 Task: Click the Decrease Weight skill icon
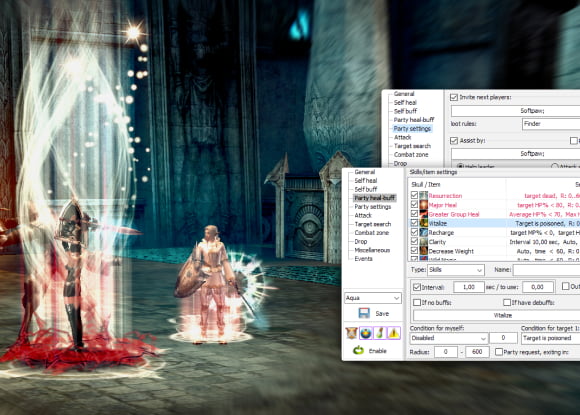pos(424,251)
